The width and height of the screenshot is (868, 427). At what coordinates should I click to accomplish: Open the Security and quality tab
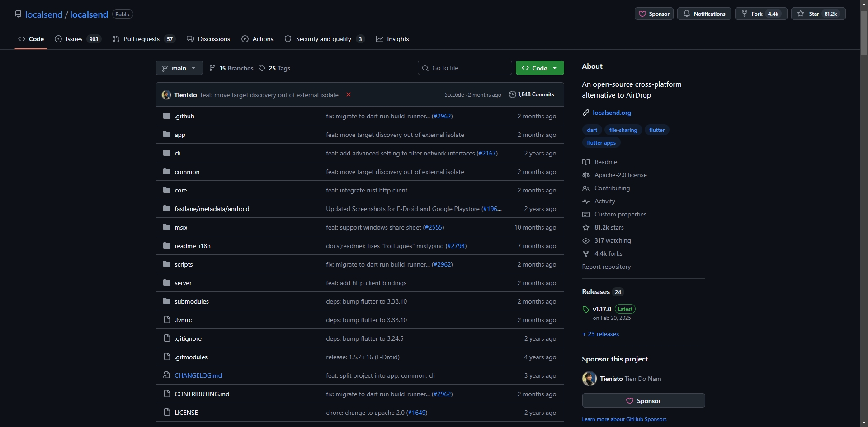[x=324, y=39]
